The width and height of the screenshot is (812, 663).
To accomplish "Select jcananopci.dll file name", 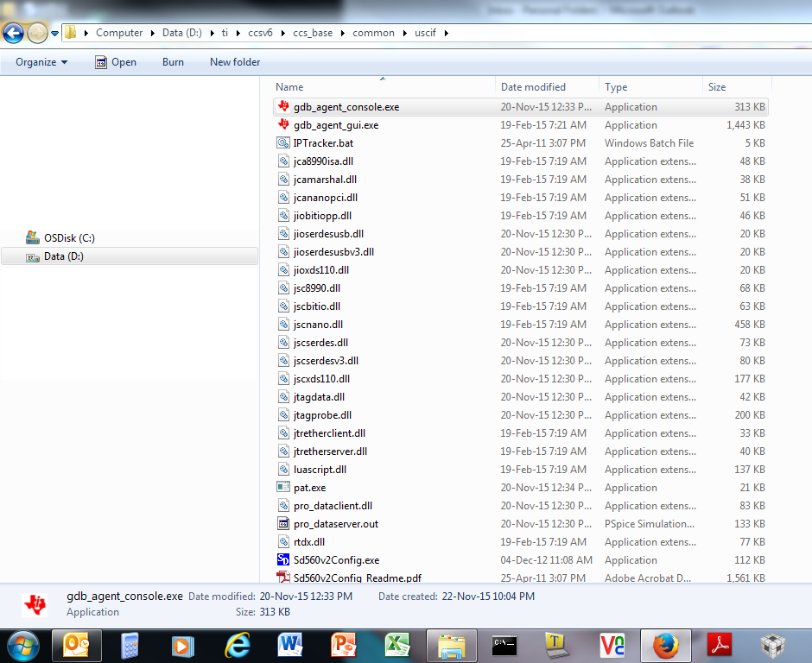I will [x=325, y=198].
